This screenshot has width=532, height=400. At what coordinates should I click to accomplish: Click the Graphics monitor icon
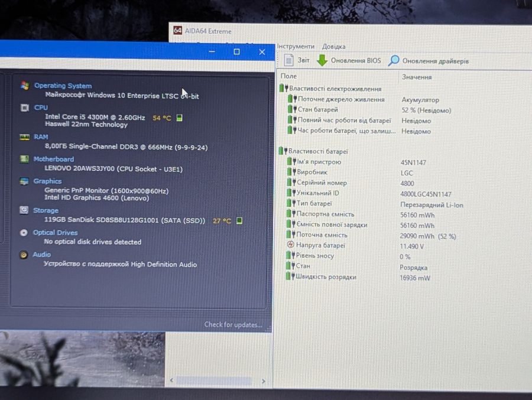coord(24,181)
